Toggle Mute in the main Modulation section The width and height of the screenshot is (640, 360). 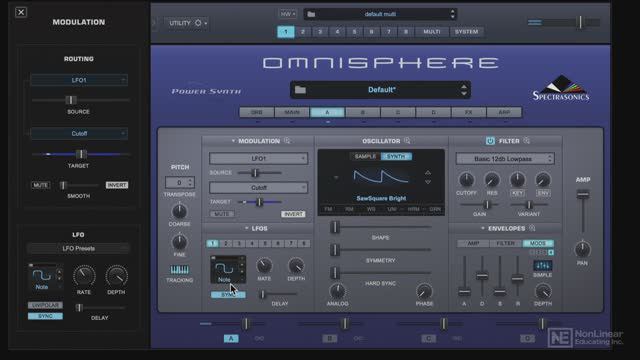click(x=222, y=214)
